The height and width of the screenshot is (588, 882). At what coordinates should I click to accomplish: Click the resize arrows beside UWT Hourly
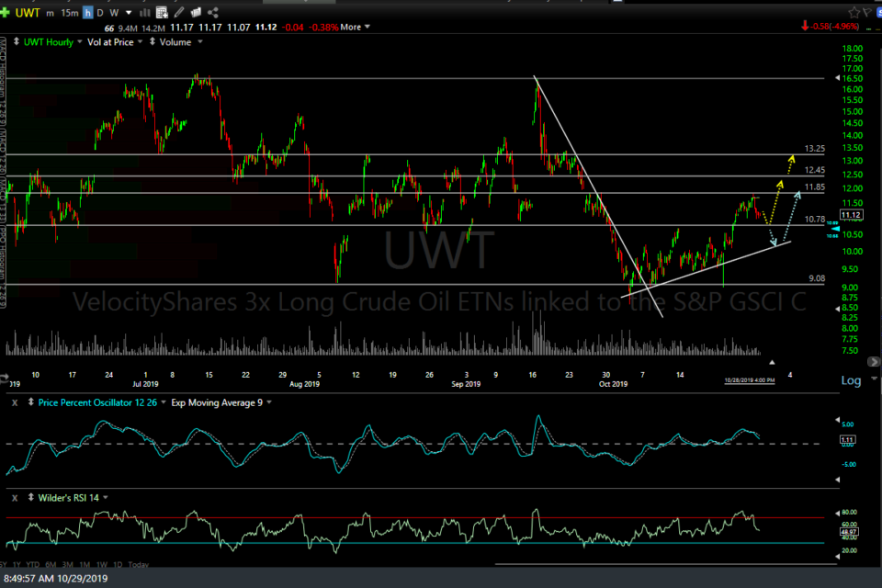pos(17,41)
